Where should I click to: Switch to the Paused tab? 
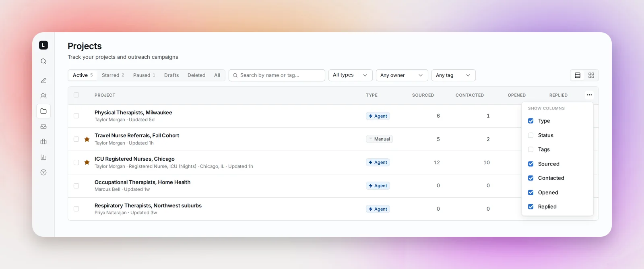tap(144, 75)
